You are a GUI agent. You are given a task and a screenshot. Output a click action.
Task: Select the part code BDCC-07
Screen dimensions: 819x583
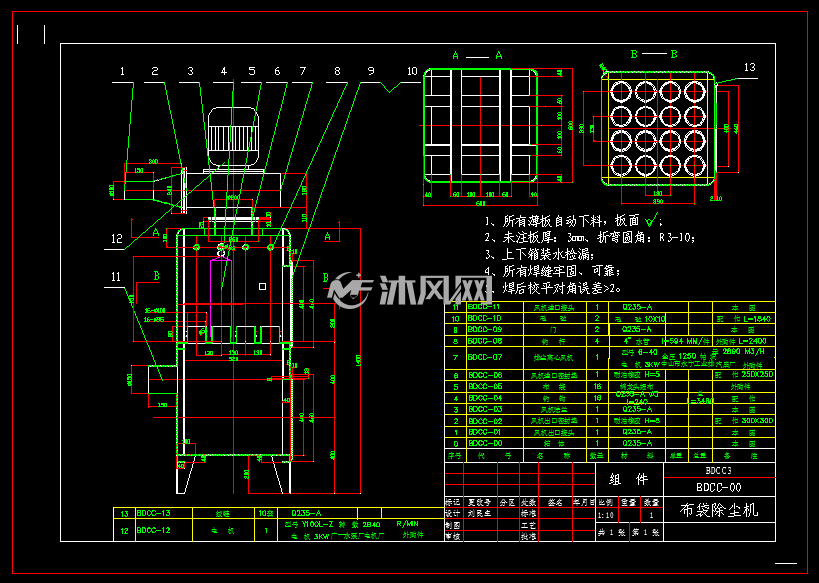[x=485, y=357]
